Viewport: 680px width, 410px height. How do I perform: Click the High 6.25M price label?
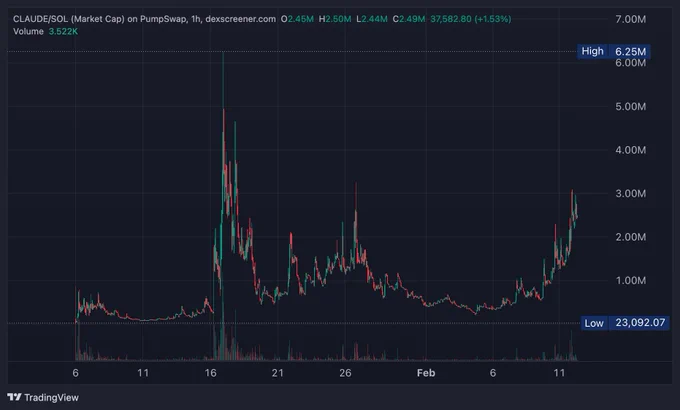click(x=614, y=51)
